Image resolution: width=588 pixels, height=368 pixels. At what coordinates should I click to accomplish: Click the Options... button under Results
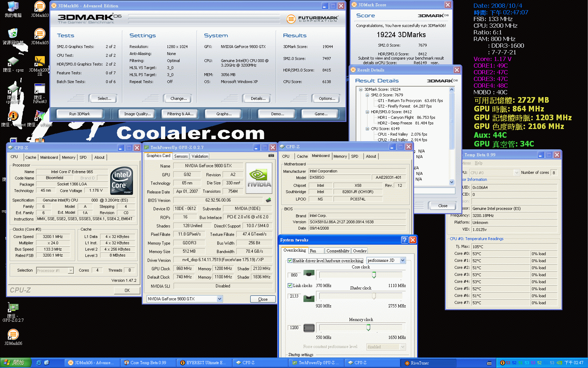point(327,98)
